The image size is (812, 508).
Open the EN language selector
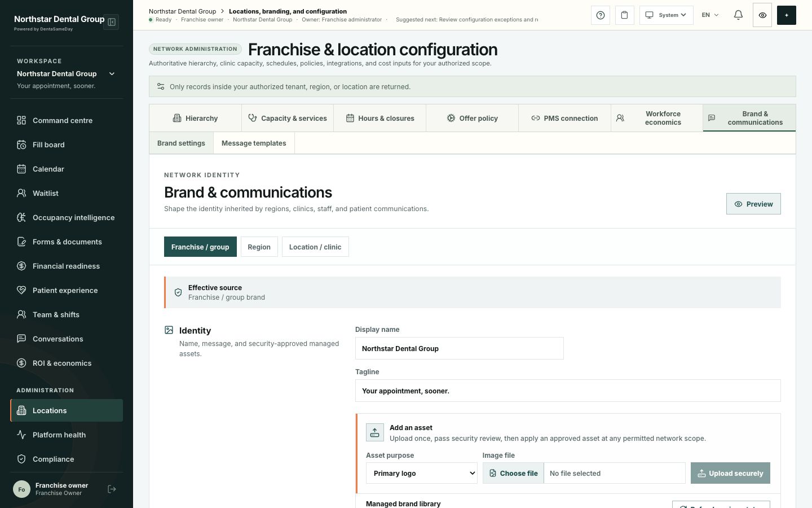coord(710,15)
